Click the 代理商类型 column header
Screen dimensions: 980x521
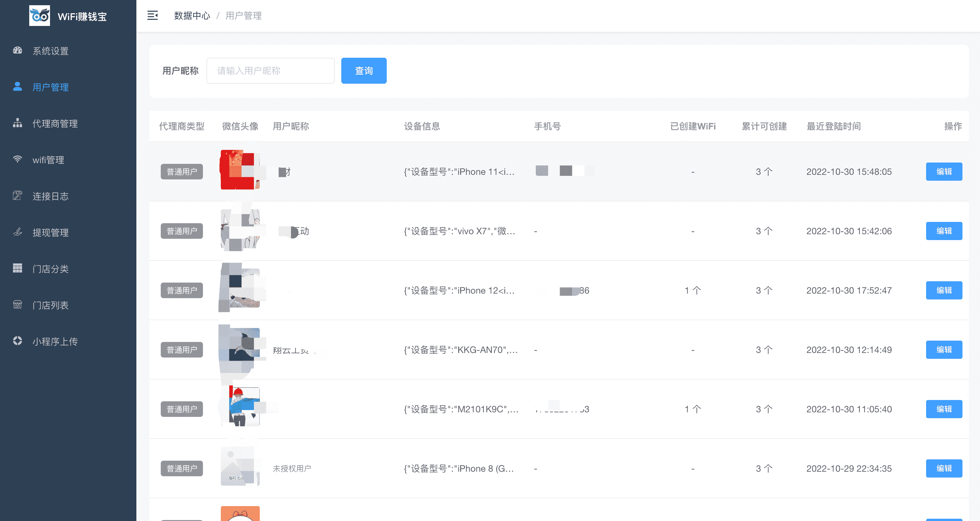coord(182,126)
